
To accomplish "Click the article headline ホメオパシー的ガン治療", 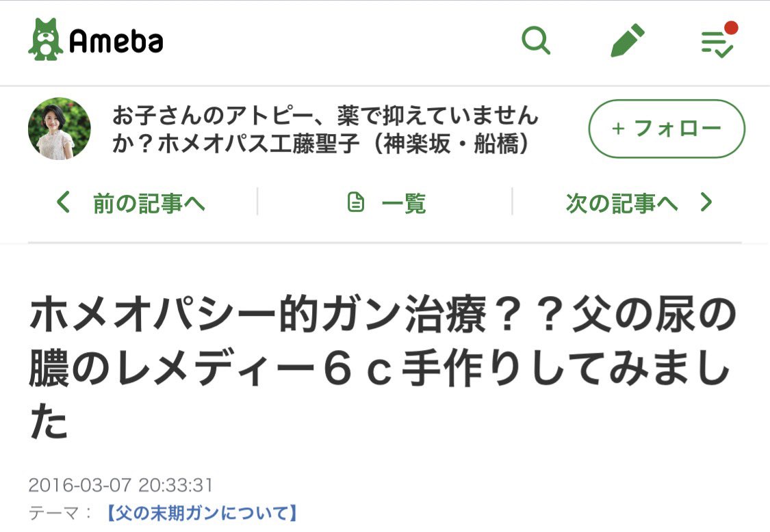I will point(383,368).
